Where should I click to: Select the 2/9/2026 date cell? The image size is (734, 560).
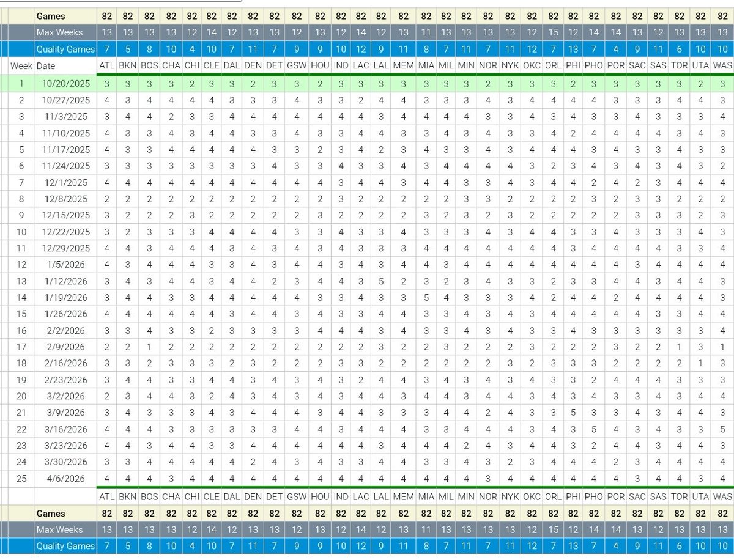click(65, 347)
